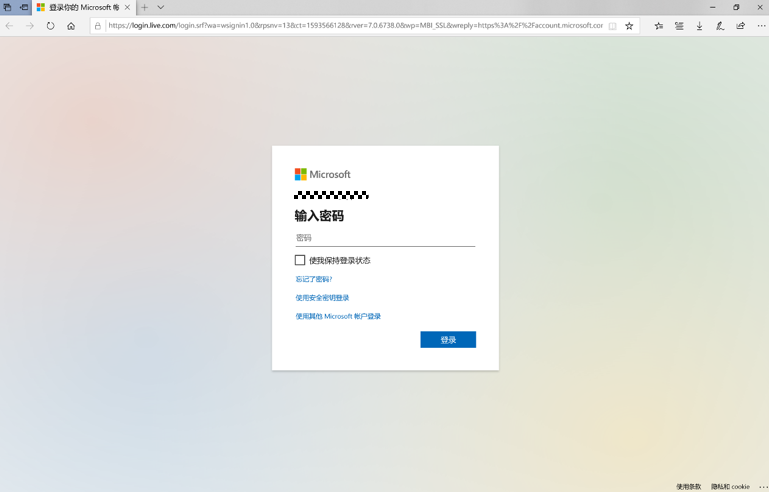Select the 登录你的 Microsoft browser tab

click(80, 7)
